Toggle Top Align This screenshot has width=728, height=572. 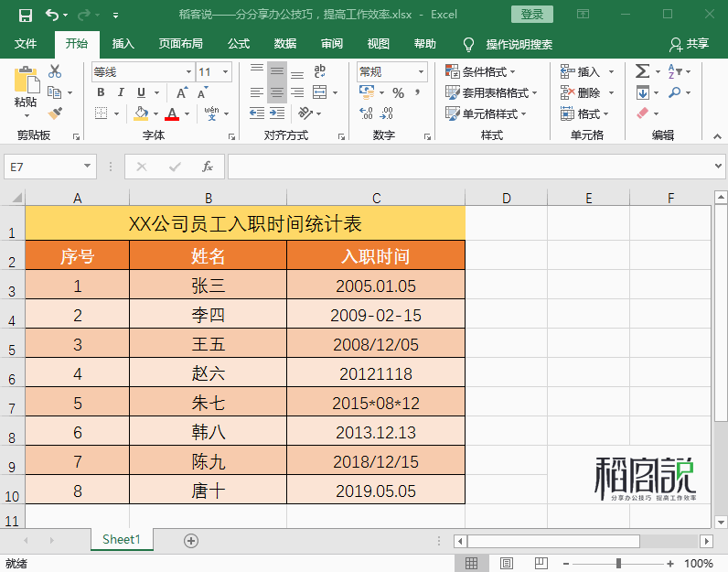coord(257,70)
